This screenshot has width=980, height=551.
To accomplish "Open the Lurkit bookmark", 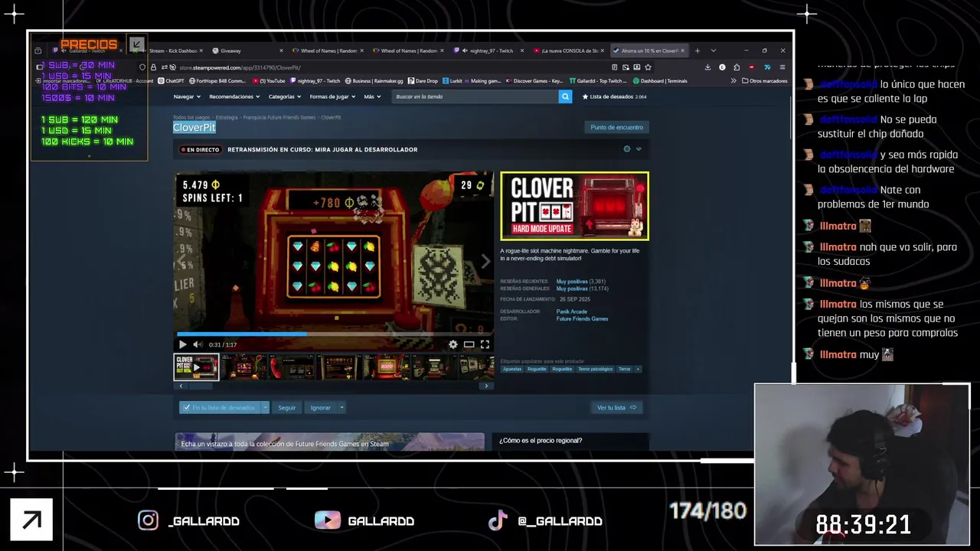I will pos(452,80).
